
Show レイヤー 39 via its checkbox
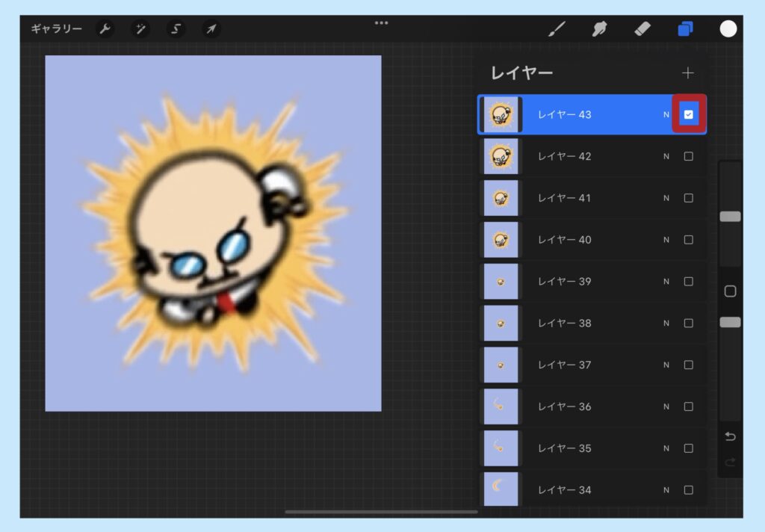pyautogui.click(x=688, y=282)
